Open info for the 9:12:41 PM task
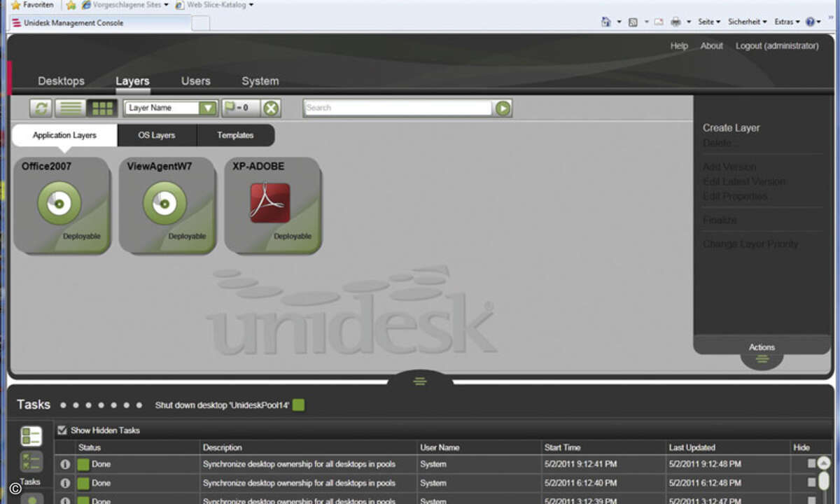 point(65,463)
